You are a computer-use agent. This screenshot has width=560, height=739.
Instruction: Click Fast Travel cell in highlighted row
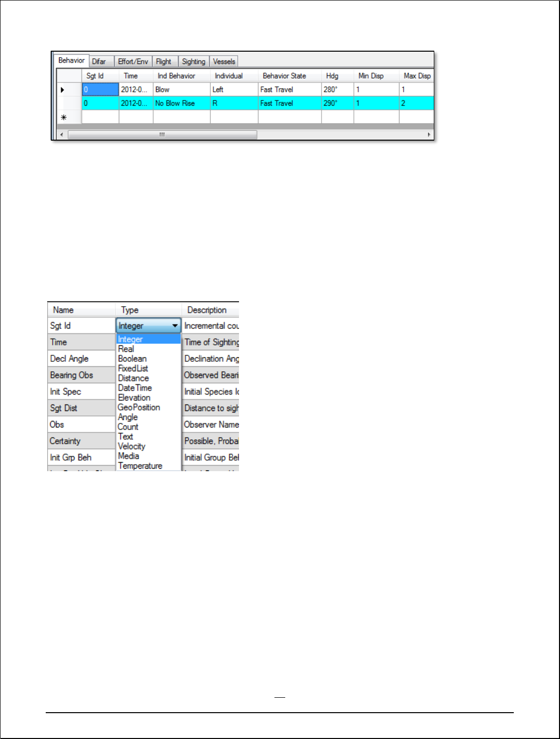point(290,103)
